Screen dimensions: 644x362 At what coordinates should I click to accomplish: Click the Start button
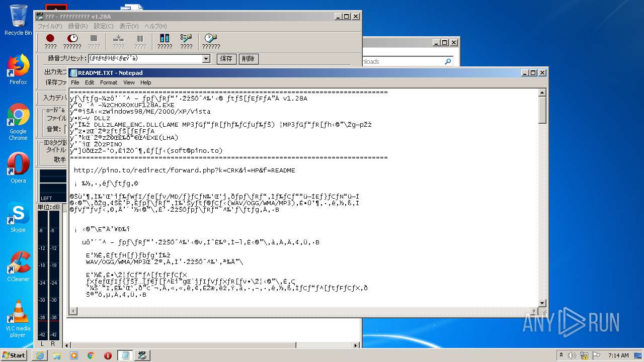pos(14,355)
